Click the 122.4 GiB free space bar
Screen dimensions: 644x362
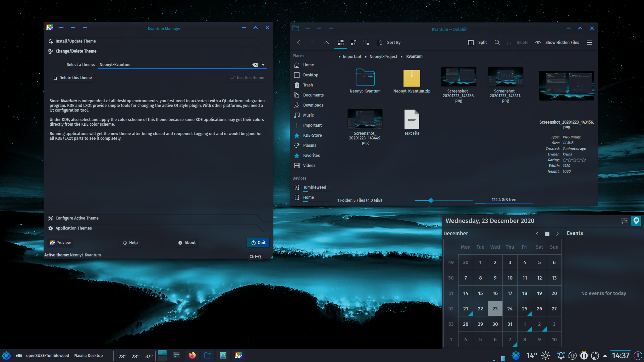[504, 200]
